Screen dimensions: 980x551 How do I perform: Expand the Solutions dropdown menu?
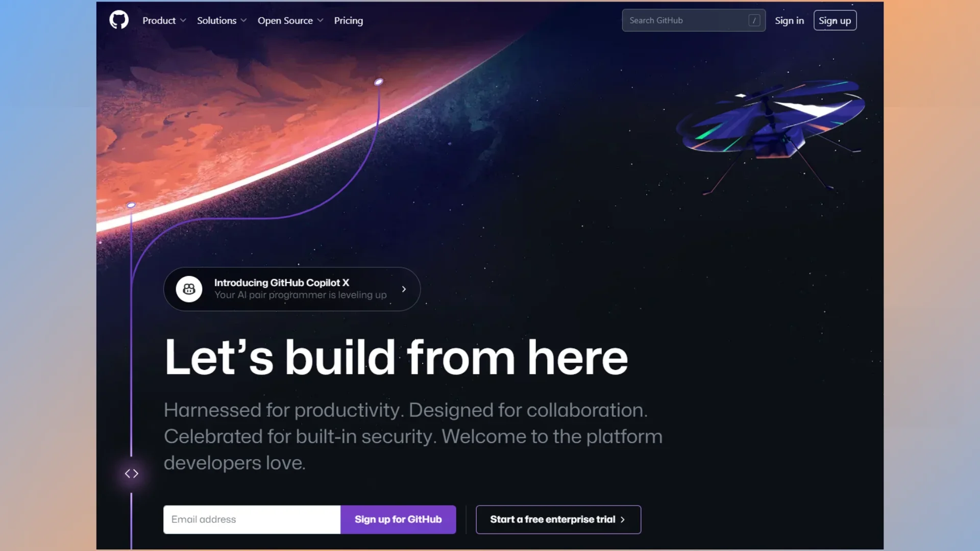(x=222, y=20)
